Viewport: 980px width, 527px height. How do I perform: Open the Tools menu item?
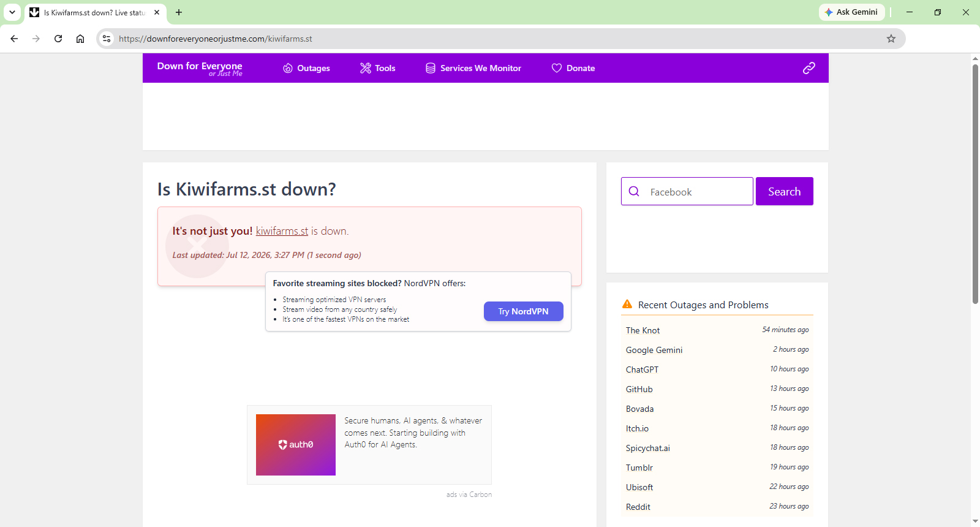click(378, 68)
